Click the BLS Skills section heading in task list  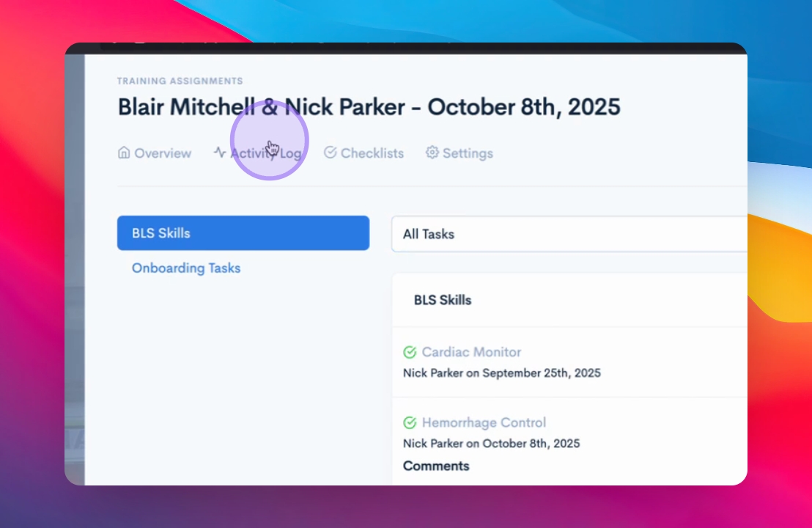443,300
